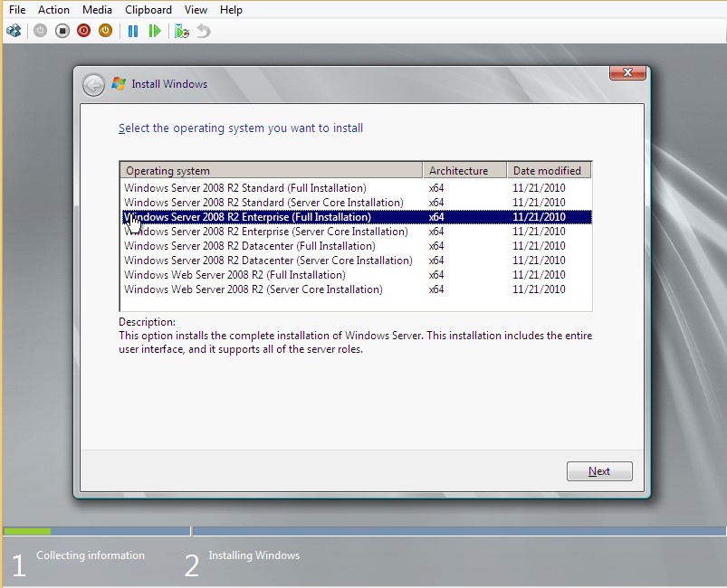This screenshot has width=727, height=588.
Task: Go back using Install Windows back arrow
Action: pos(93,85)
